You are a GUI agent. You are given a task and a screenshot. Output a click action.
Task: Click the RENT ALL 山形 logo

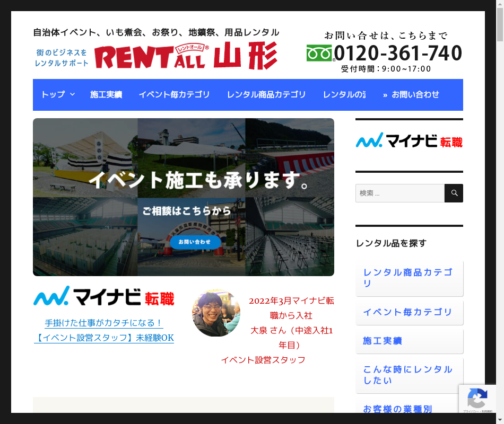(186, 56)
